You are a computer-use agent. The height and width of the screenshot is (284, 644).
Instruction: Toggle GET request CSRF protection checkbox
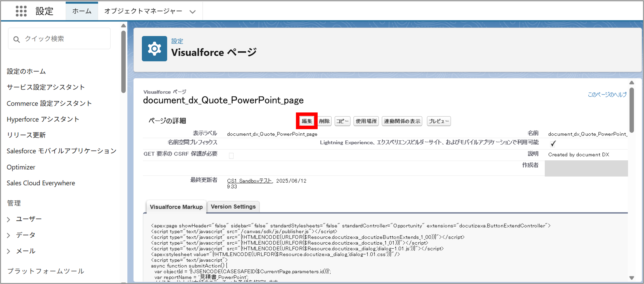[x=231, y=156]
